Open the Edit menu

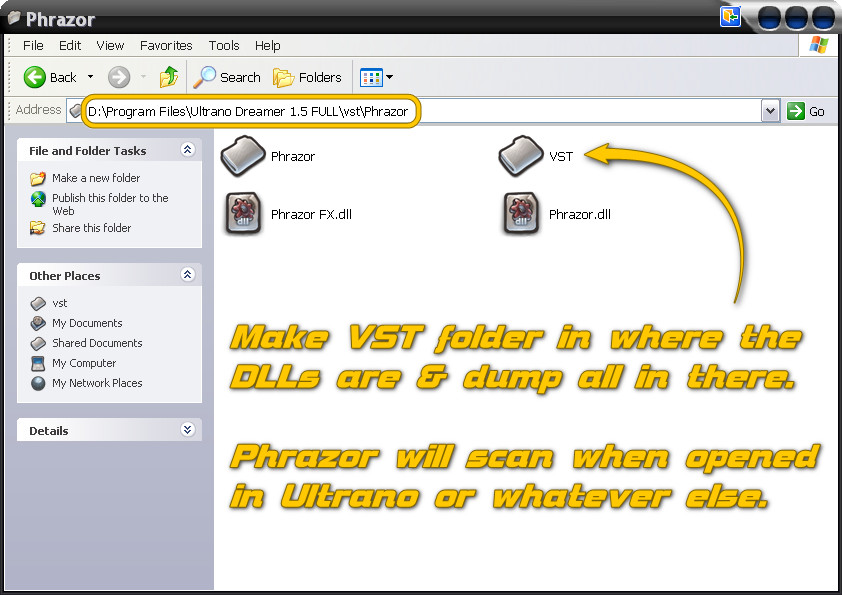click(70, 46)
